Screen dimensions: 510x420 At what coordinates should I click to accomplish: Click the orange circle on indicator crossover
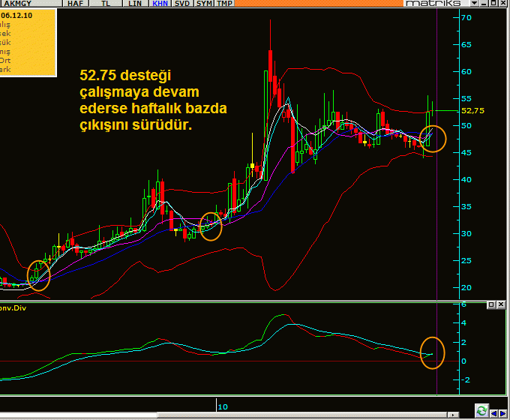[433, 352]
